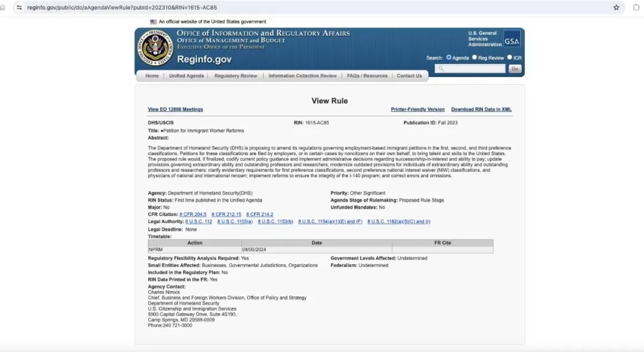
Task: Select the Reg Review radio button
Action: (475, 57)
